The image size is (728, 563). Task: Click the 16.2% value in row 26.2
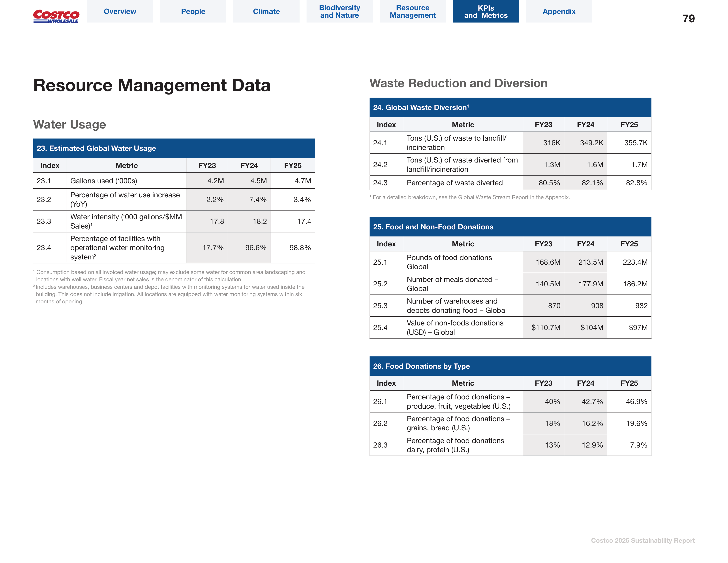[x=592, y=424]
